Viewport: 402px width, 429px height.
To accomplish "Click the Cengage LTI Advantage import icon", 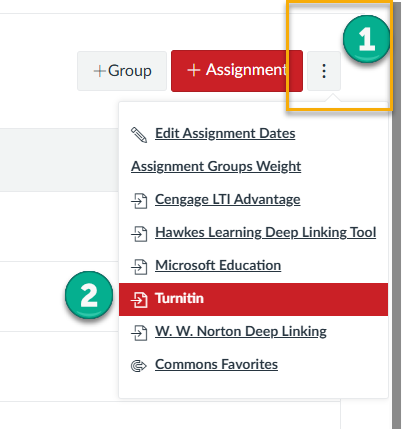I will 139,201.
